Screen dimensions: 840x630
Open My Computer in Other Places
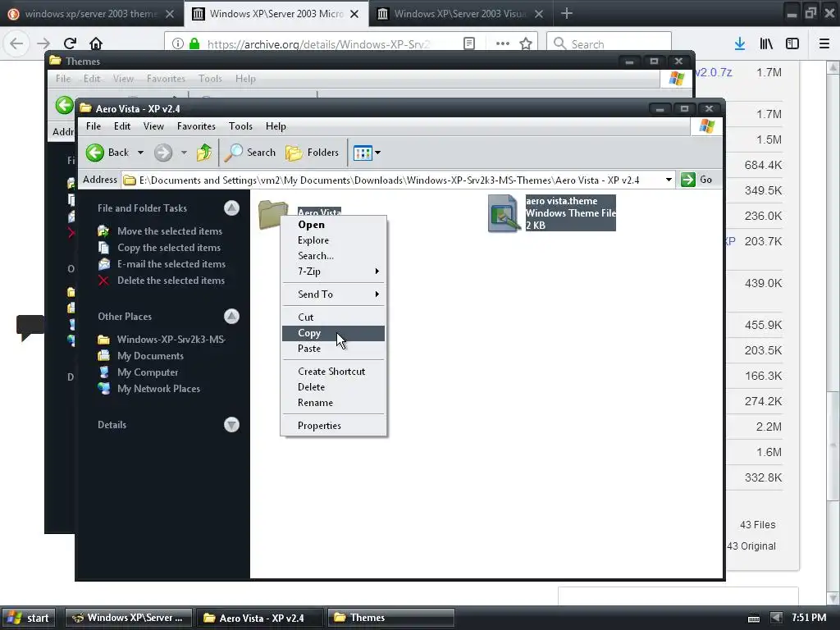(x=148, y=372)
